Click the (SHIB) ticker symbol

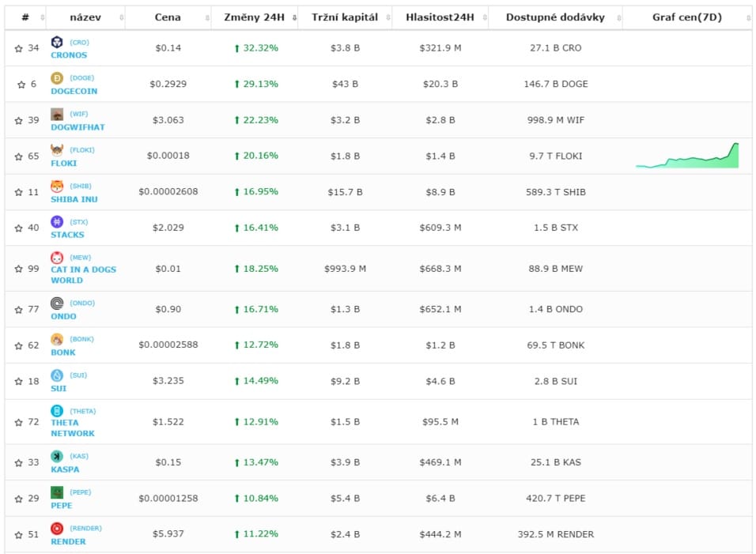point(81,186)
